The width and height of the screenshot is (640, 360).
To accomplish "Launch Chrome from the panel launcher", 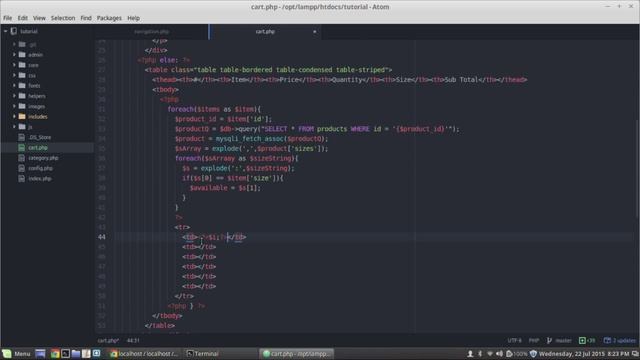I will 55,353.
